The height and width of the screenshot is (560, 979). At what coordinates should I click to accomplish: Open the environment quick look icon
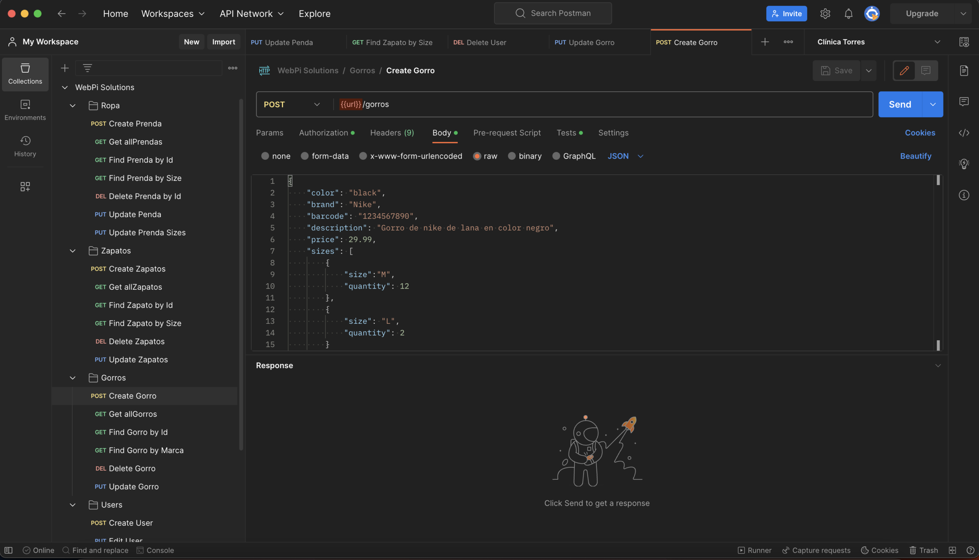964,42
